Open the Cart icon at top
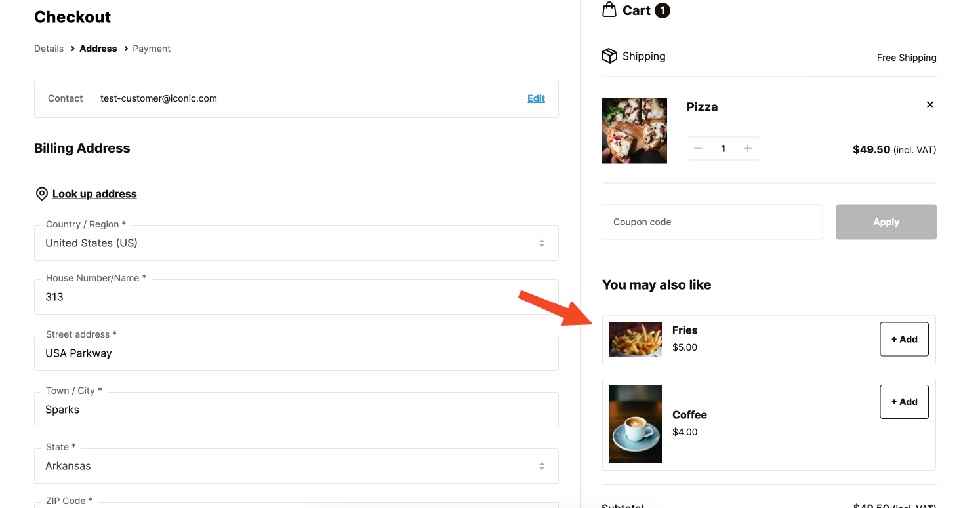 [611, 10]
